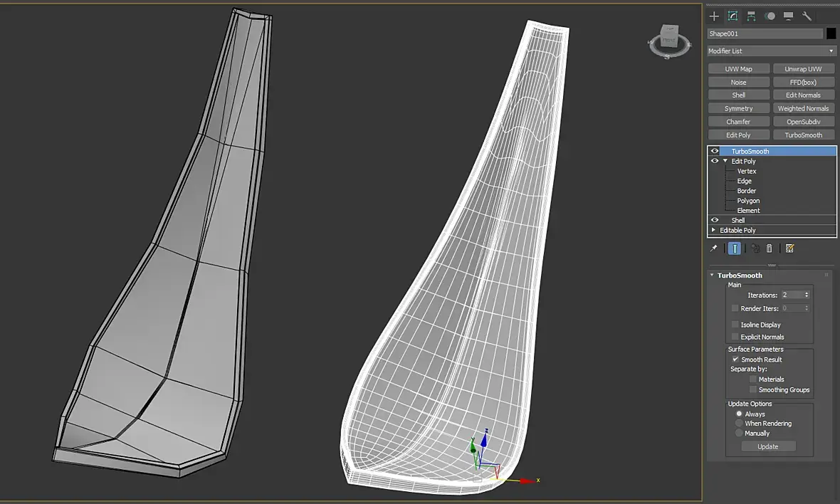Image resolution: width=840 pixels, height=504 pixels.
Task: Select the Polygon sub-object level
Action: (x=748, y=201)
